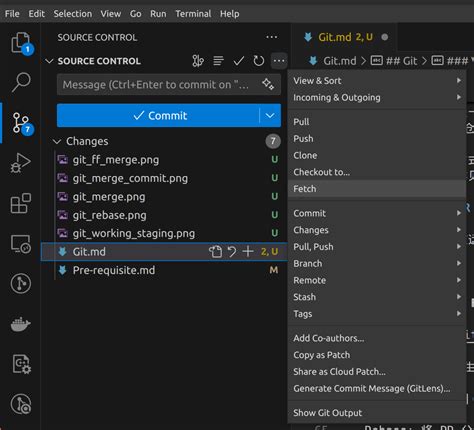Open the Docker view icon
This screenshot has width=474, height=430.
pos(21,324)
